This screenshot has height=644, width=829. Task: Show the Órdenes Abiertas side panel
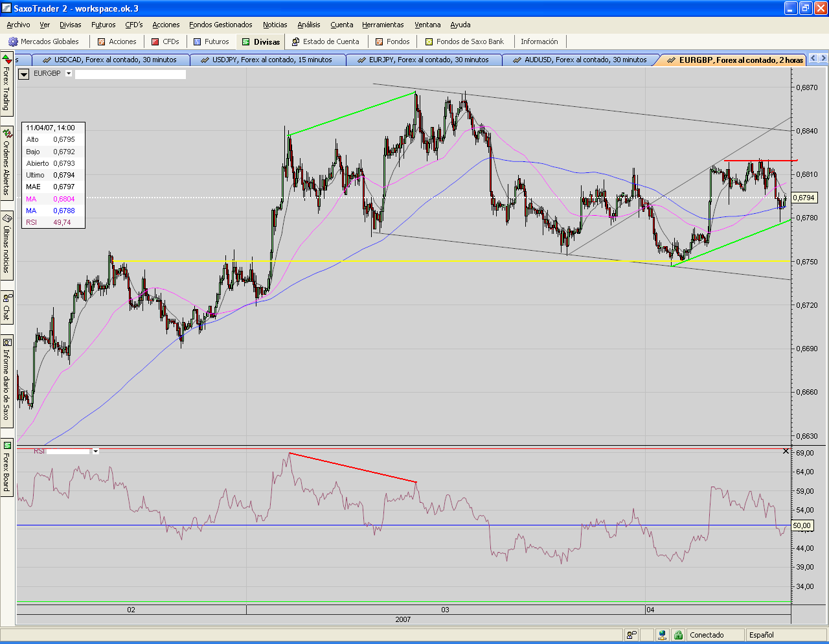tap(6, 162)
